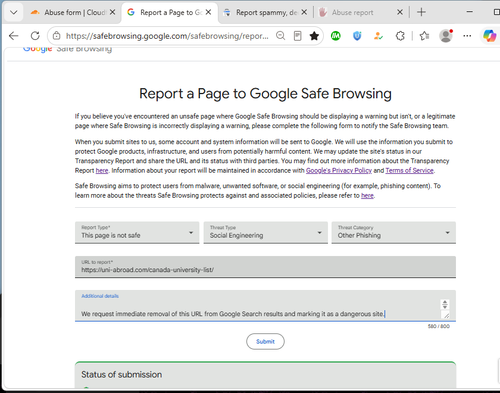Submit the Safe Browsing report

pos(265,341)
